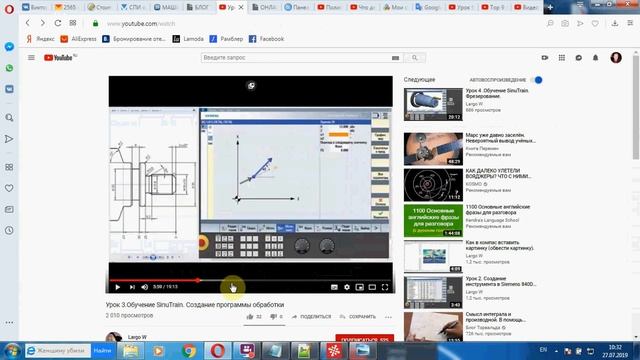Open File Explorer from taskbar
The image size is (640, 360).
coord(131,351)
